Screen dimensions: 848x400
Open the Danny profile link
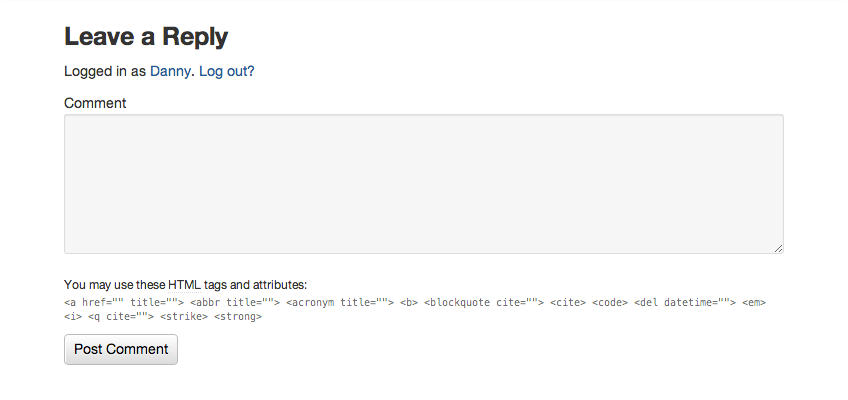(169, 71)
